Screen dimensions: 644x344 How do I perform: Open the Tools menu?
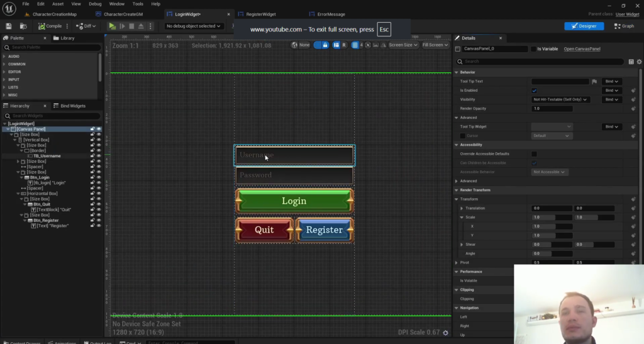tap(138, 4)
